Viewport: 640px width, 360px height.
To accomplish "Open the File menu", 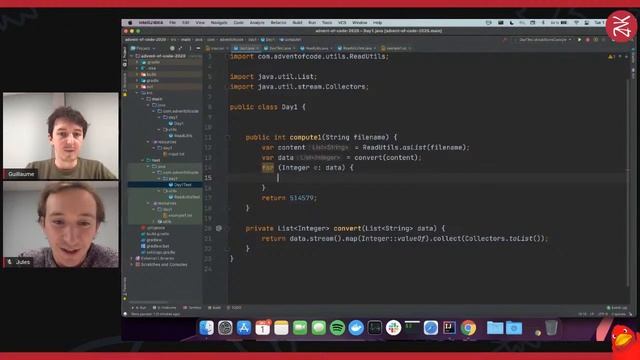I will (x=173, y=23).
